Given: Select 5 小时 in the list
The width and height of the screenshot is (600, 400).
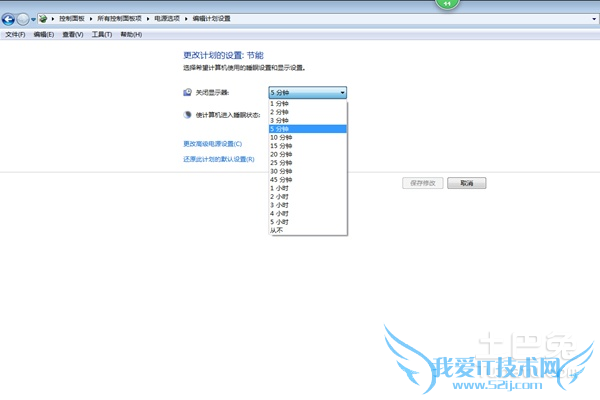Looking at the screenshot, I should pos(308,222).
